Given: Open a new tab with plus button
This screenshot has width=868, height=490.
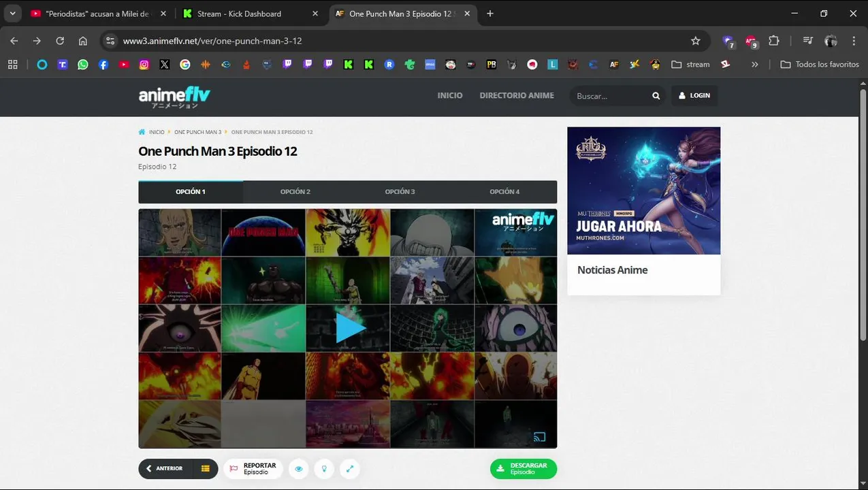Looking at the screenshot, I should point(490,14).
